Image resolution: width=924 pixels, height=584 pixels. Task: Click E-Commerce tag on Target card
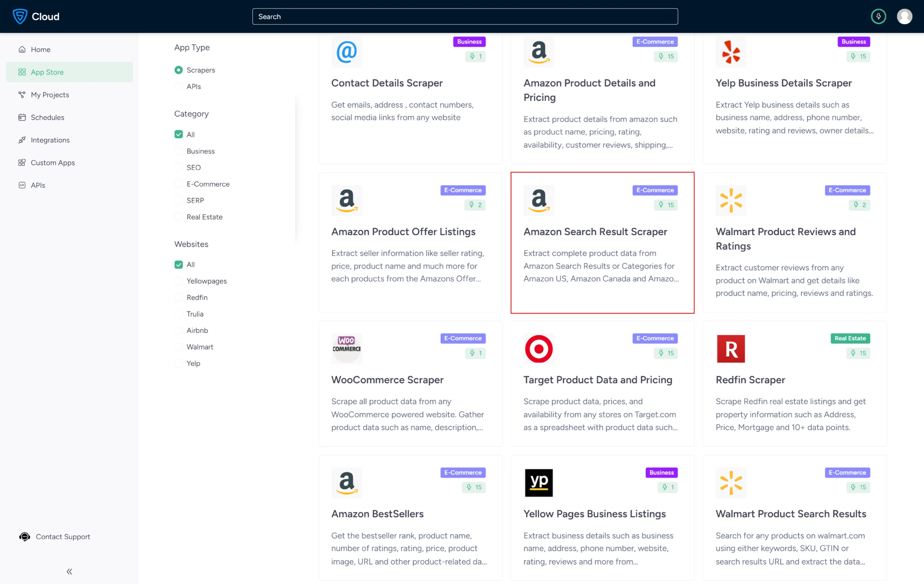point(655,338)
